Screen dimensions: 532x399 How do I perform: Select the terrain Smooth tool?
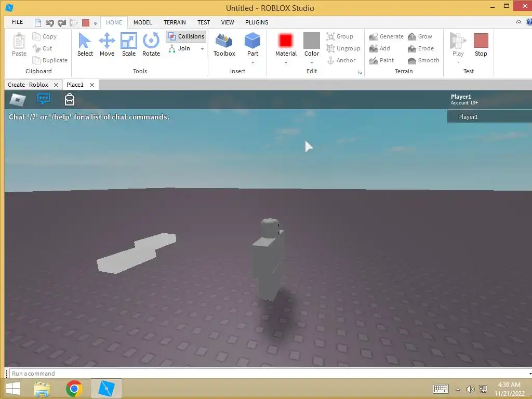[424, 60]
